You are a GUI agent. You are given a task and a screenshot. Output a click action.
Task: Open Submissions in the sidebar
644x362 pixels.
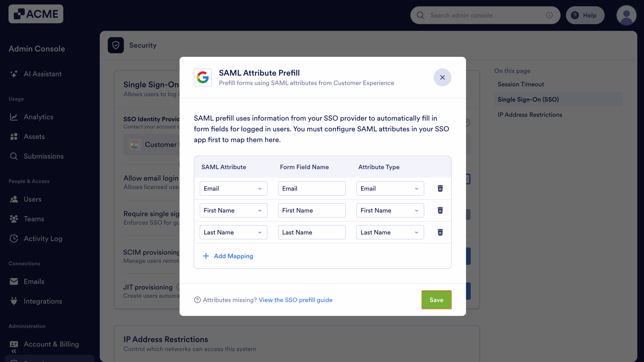pos(43,156)
